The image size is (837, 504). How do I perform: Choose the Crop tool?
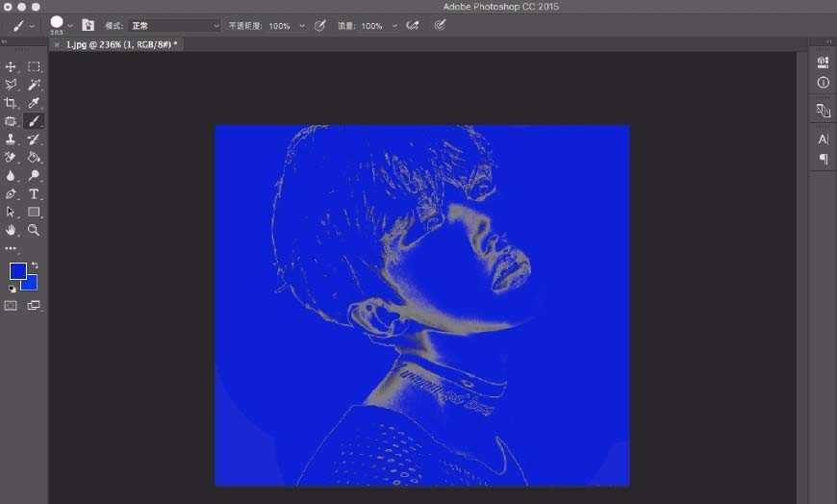11,103
